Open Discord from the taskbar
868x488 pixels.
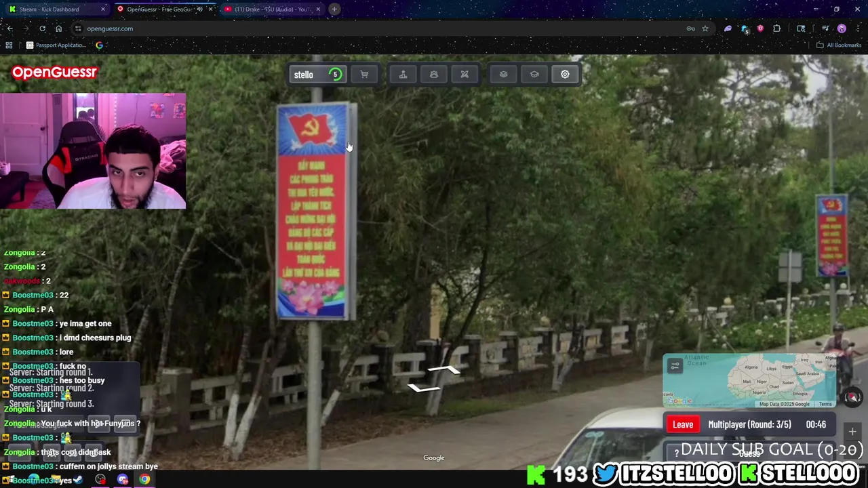(x=123, y=480)
